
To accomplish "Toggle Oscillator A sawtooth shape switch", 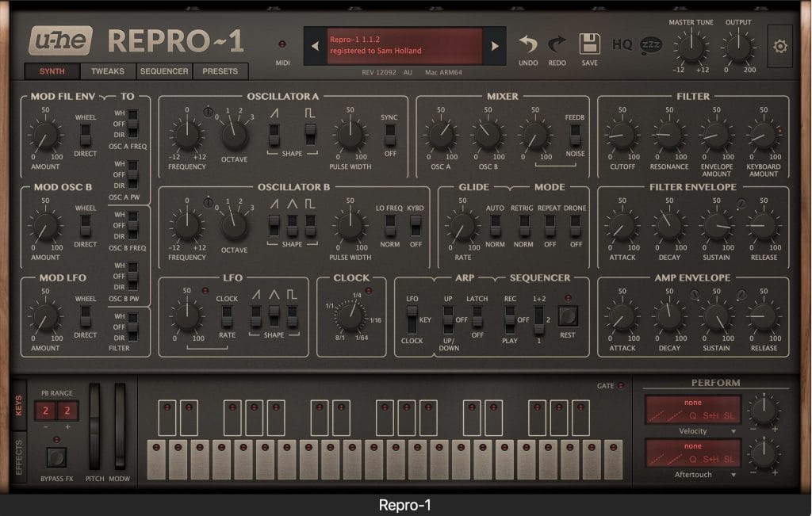I will [274, 134].
